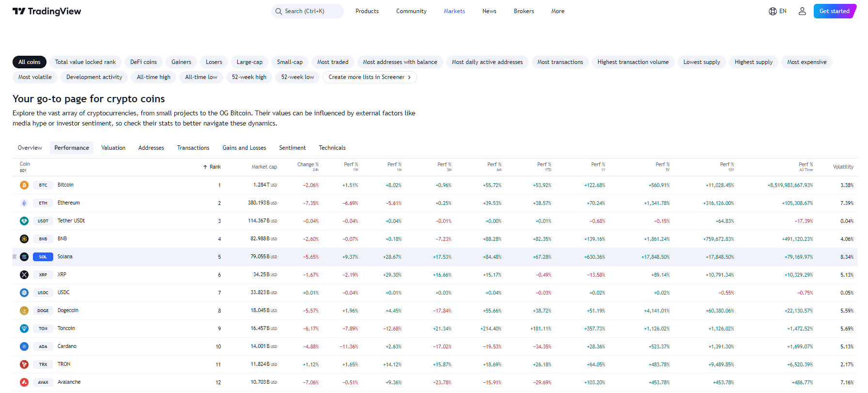Open the user profile icon

pyautogui.click(x=802, y=11)
